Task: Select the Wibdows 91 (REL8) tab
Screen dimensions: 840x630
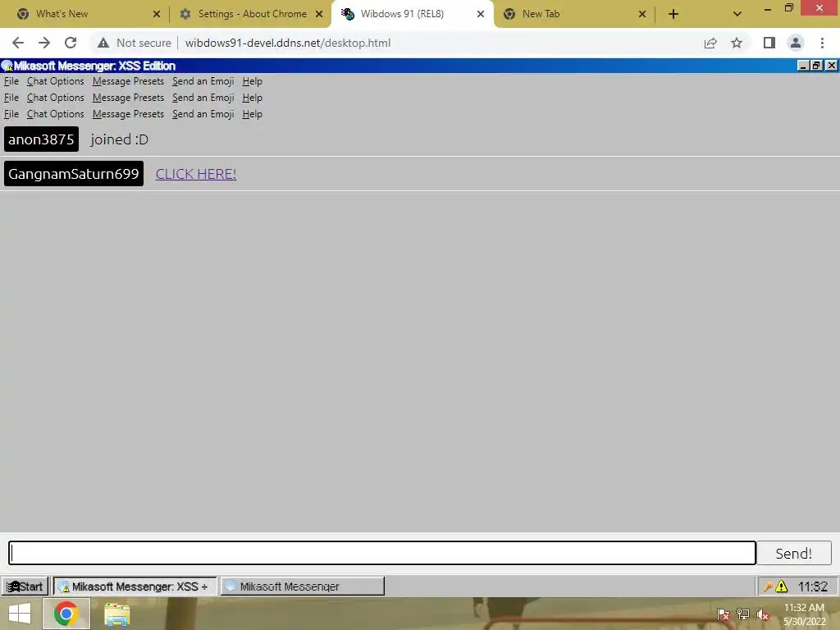Action: 413,14
